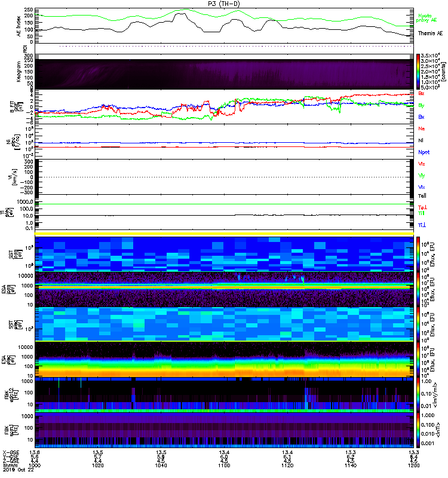Image resolution: width=448 pixels, height=478 pixels.
Task: Click the AE Index y-axis label
Action: [19, 26]
